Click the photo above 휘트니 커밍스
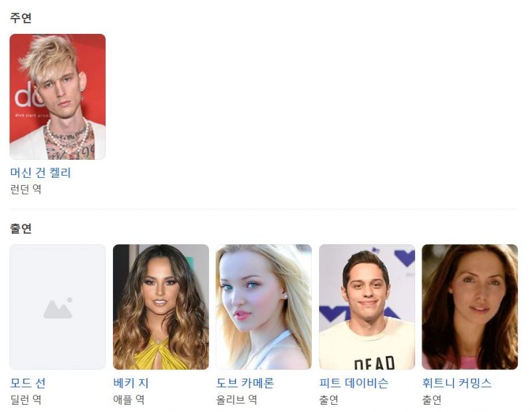Screen dimensions: 532x412 pyautogui.click(x=469, y=307)
